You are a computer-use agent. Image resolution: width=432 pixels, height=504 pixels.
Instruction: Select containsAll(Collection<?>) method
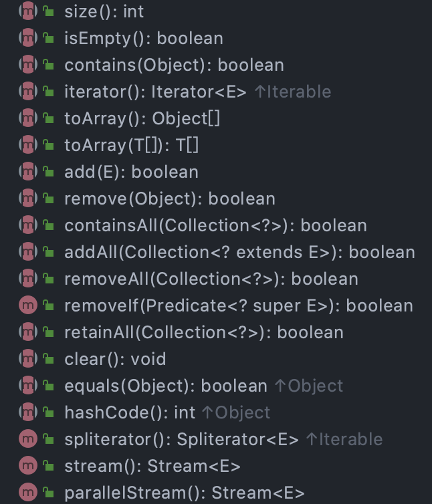pos(215,225)
